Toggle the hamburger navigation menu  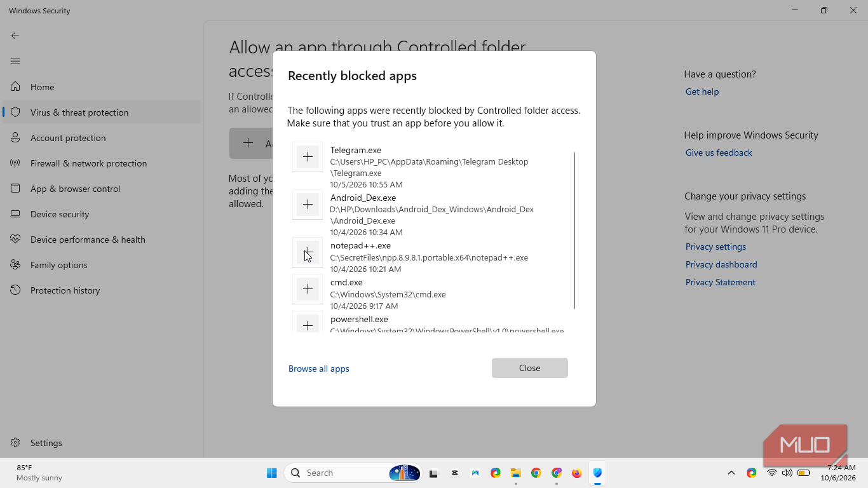pyautogui.click(x=15, y=61)
